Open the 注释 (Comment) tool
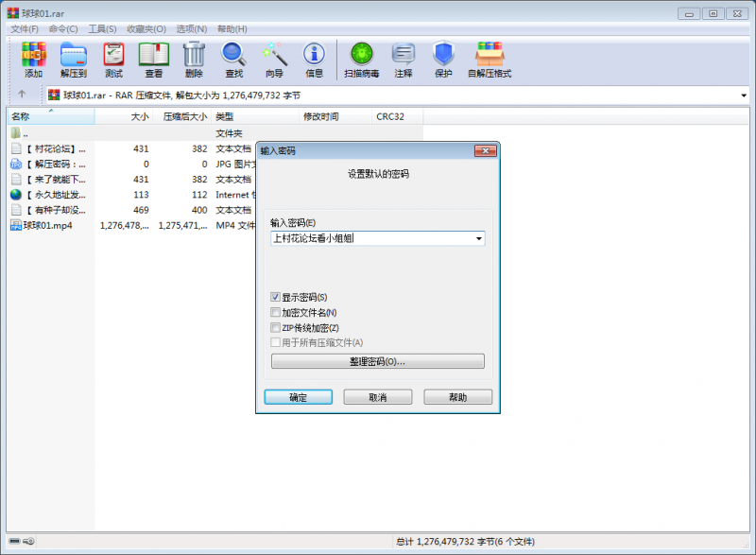The height and width of the screenshot is (555, 756). point(403,57)
